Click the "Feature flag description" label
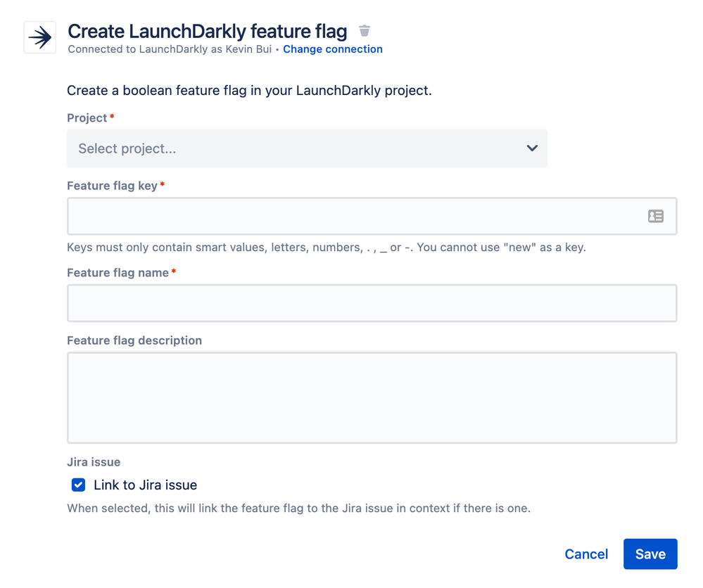 (134, 340)
